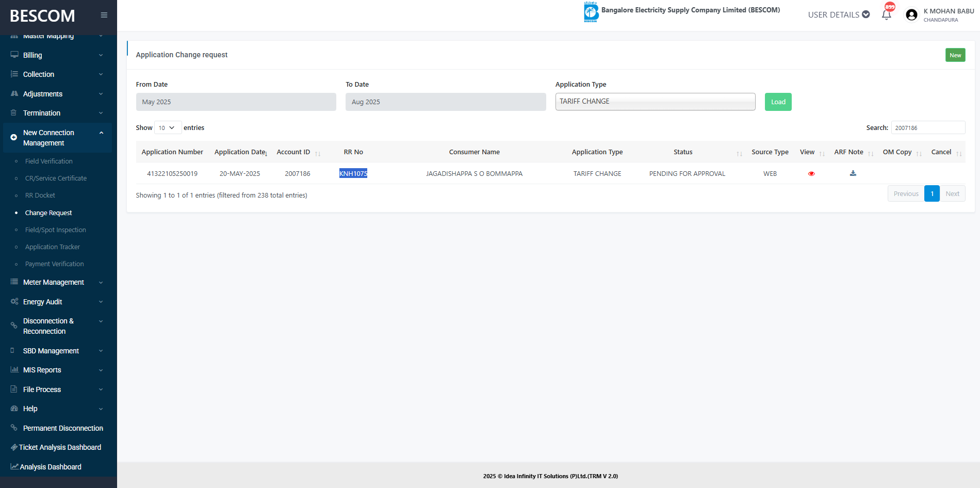Open the notifications bell icon

[x=886, y=14]
